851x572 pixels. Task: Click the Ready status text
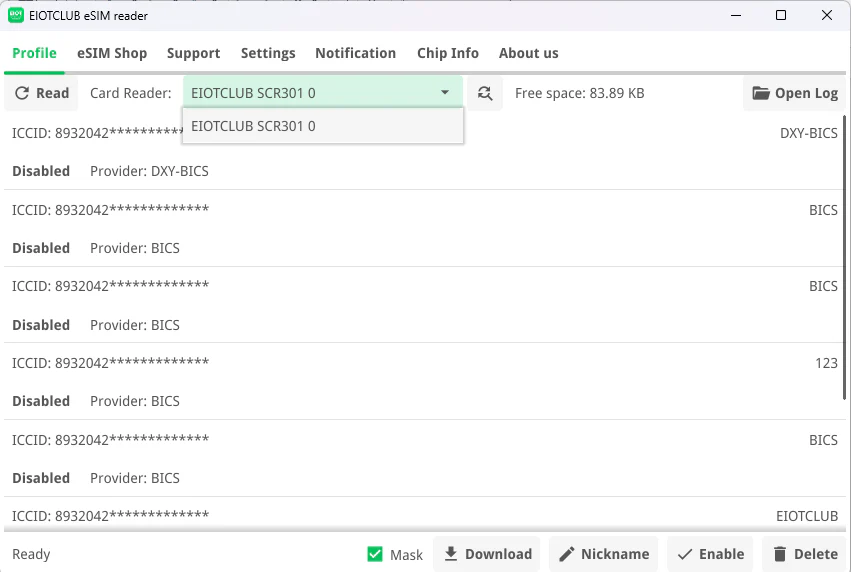(x=31, y=554)
